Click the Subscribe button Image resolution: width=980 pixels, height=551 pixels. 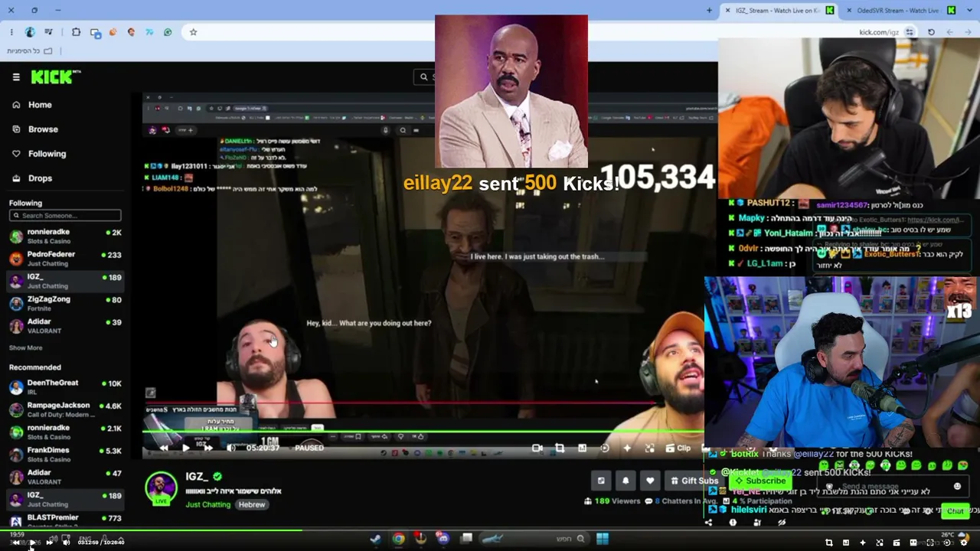(x=761, y=481)
